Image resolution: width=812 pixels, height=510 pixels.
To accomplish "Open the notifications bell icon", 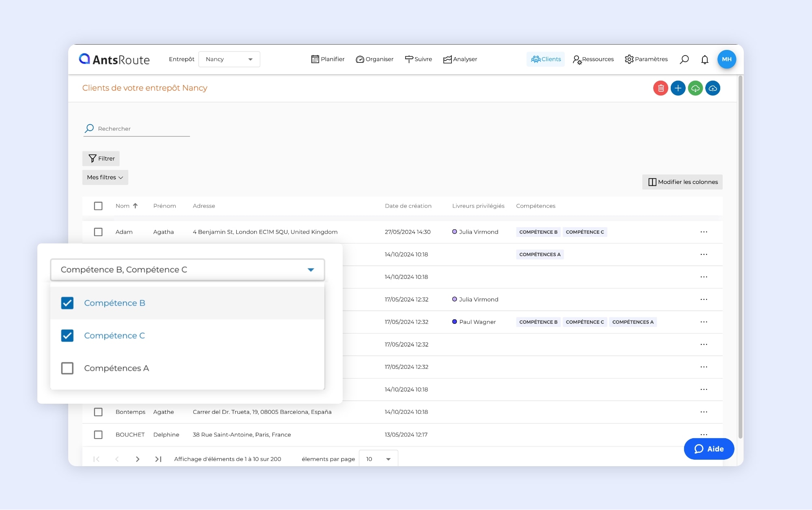I will (705, 59).
